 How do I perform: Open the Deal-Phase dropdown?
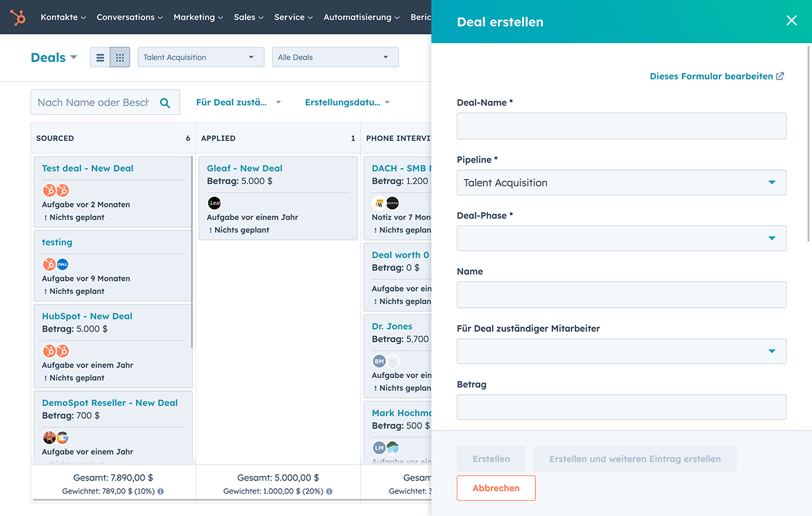[x=621, y=239]
